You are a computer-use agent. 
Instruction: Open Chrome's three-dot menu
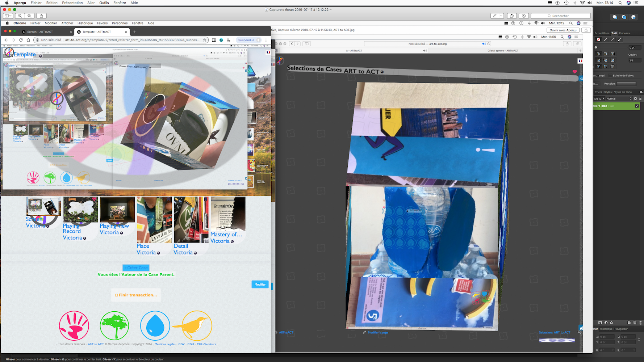point(266,40)
